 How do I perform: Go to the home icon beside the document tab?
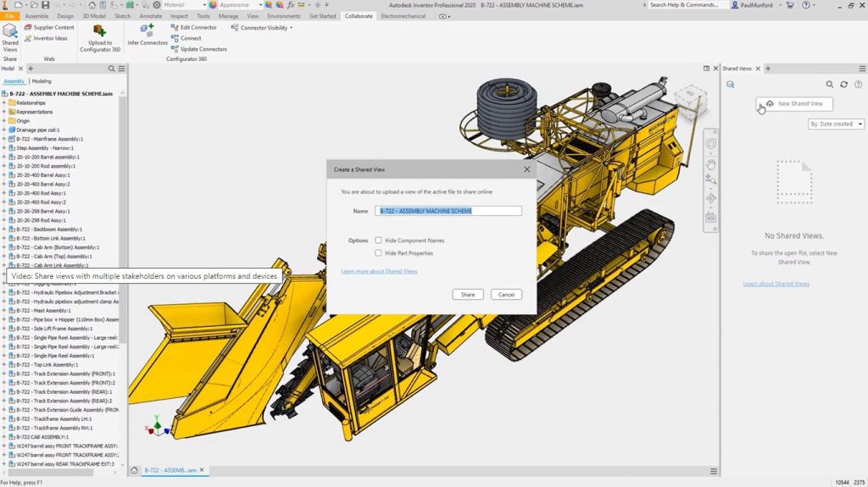click(x=134, y=470)
